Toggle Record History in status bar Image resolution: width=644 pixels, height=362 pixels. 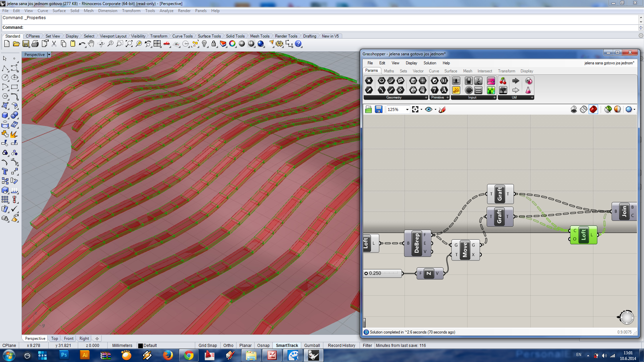coord(341,346)
